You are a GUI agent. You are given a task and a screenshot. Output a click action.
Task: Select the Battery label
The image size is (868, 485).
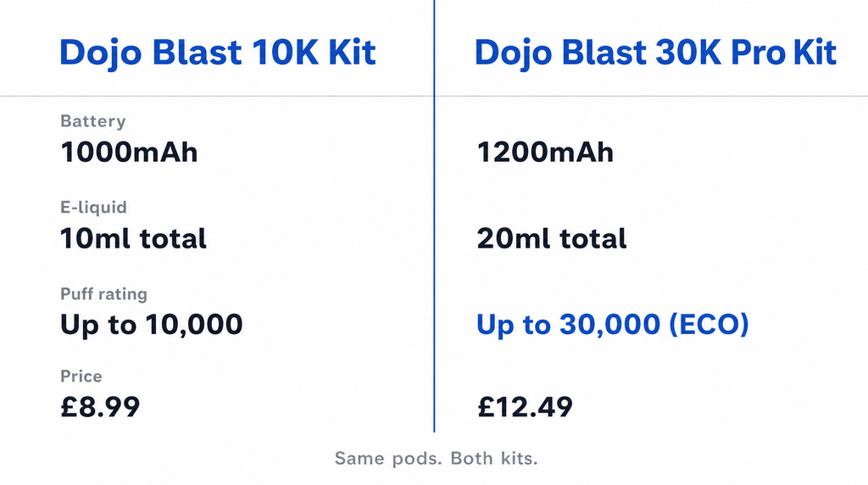93,121
